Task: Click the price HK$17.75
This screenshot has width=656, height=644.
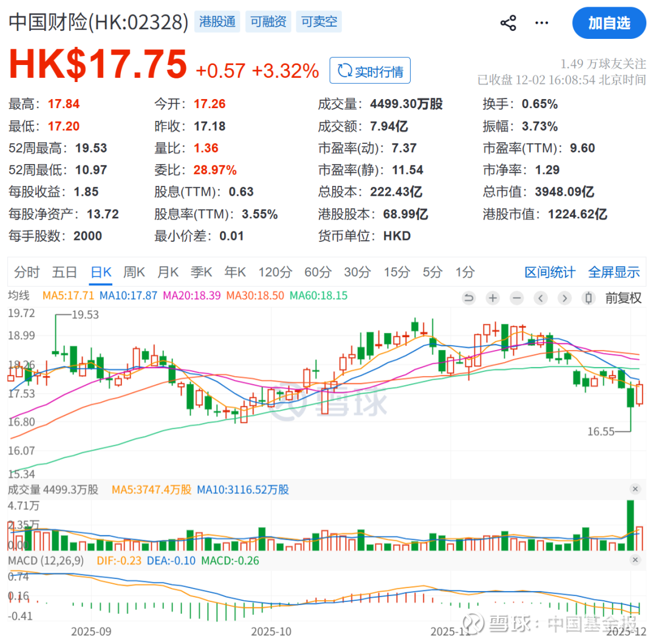Action: coord(98,64)
